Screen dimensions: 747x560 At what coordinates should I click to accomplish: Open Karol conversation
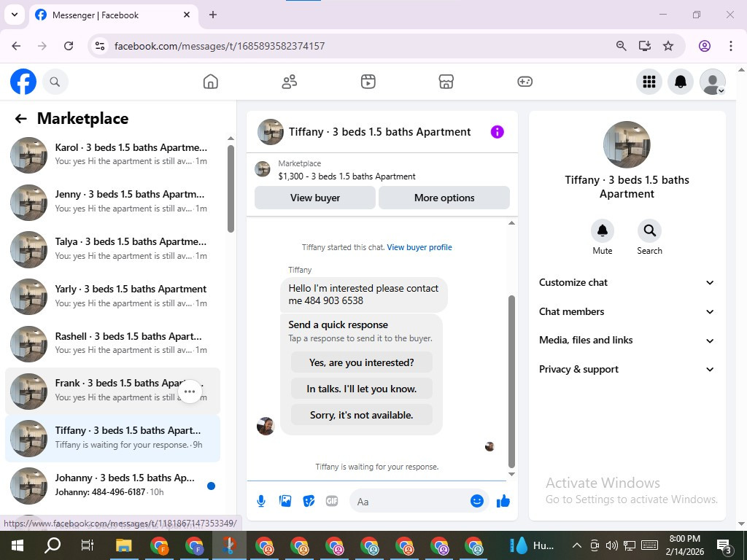113,155
